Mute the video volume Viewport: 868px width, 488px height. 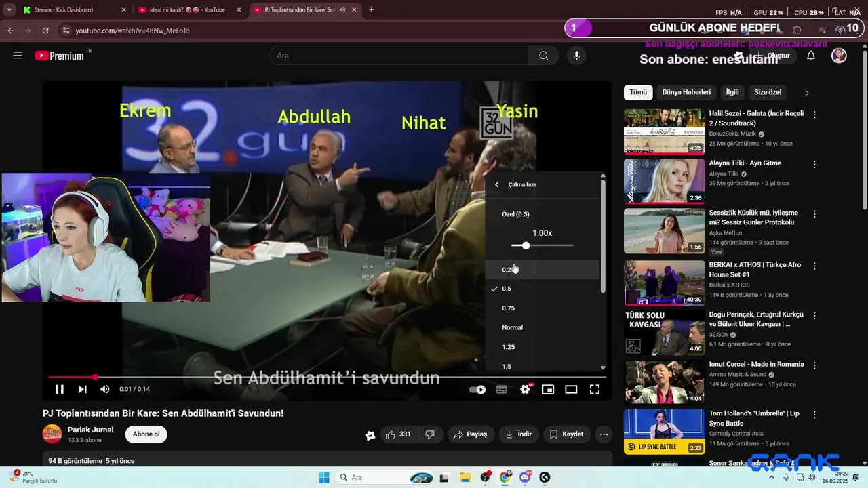pos(104,389)
